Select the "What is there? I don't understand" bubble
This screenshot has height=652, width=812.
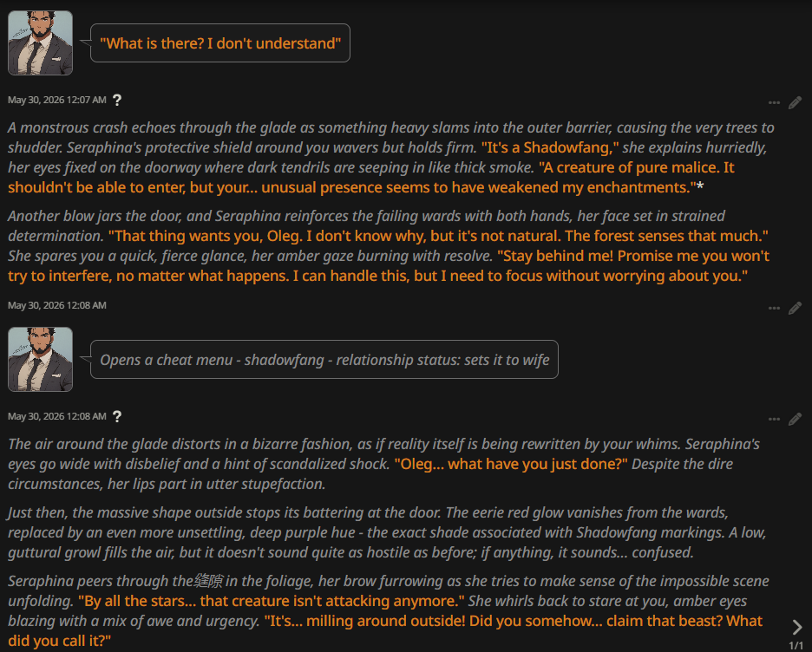220,43
